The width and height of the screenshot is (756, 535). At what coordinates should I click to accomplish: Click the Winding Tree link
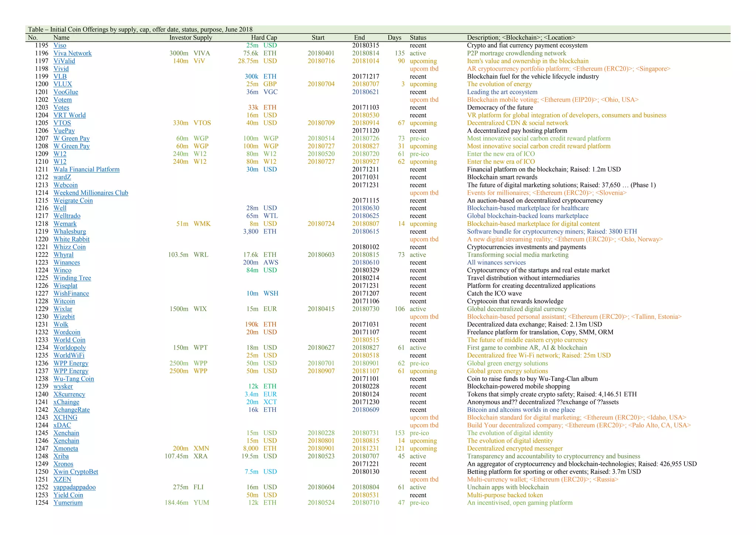coord(72,278)
